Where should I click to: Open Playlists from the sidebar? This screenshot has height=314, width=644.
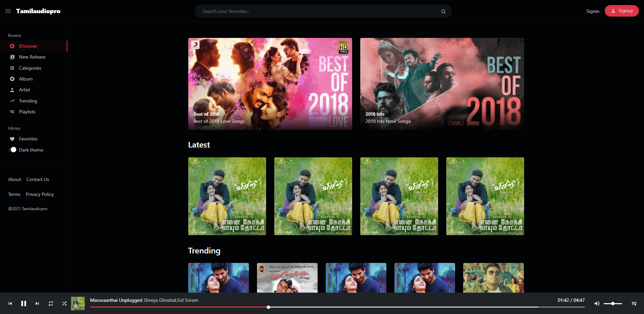[x=13, y=112]
